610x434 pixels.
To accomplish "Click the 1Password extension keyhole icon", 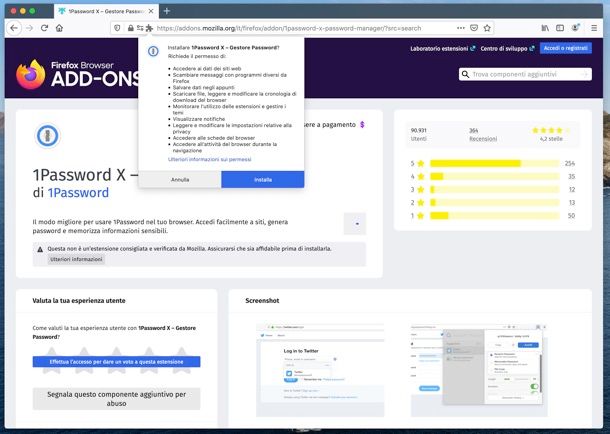I will click(47, 136).
